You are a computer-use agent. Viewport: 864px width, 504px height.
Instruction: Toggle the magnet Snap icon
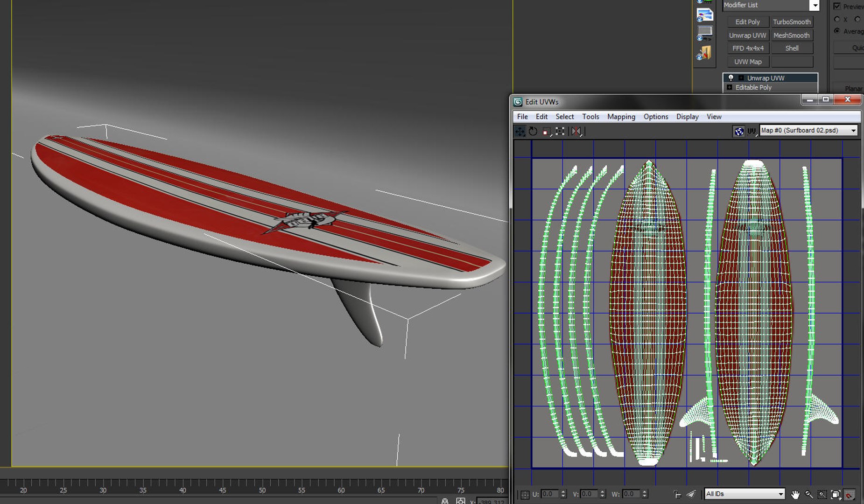click(850, 494)
